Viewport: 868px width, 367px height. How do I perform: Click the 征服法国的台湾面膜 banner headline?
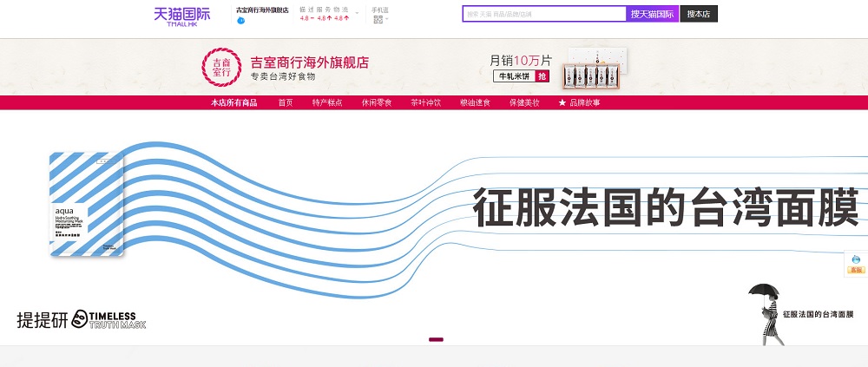point(666,207)
